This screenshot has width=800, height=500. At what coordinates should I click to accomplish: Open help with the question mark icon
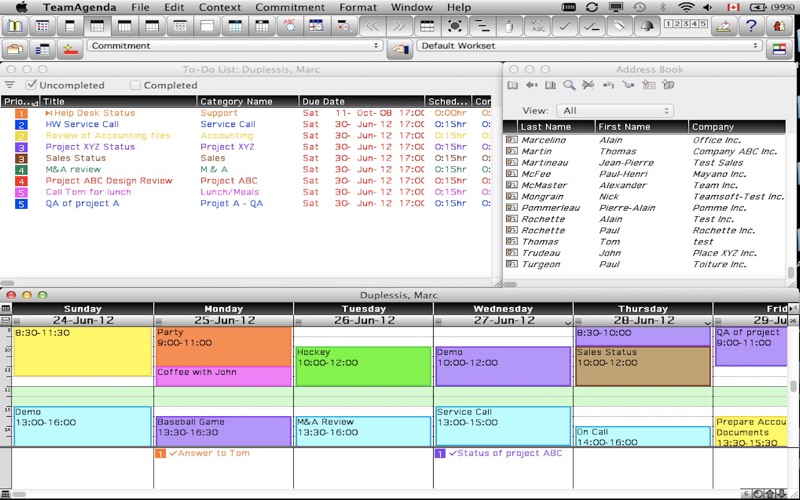pyautogui.click(x=751, y=26)
